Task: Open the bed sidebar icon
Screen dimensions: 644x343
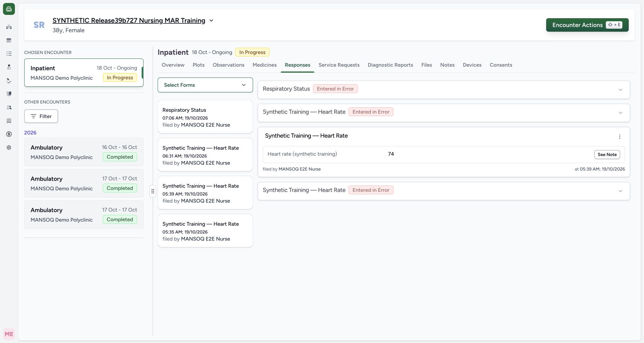Action: 9,121
